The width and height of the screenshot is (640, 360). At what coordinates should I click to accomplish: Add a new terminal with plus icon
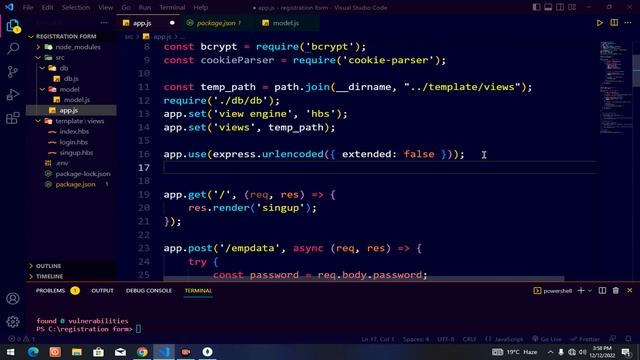581,291
